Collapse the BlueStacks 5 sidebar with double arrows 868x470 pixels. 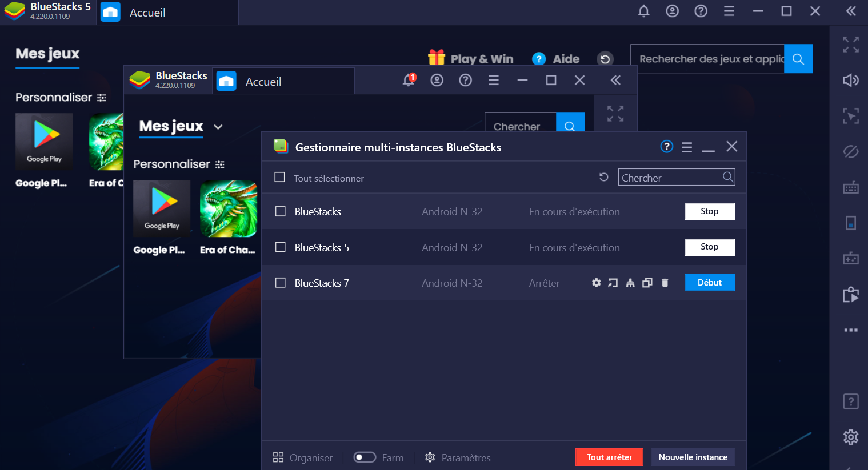[x=851, y=11]
